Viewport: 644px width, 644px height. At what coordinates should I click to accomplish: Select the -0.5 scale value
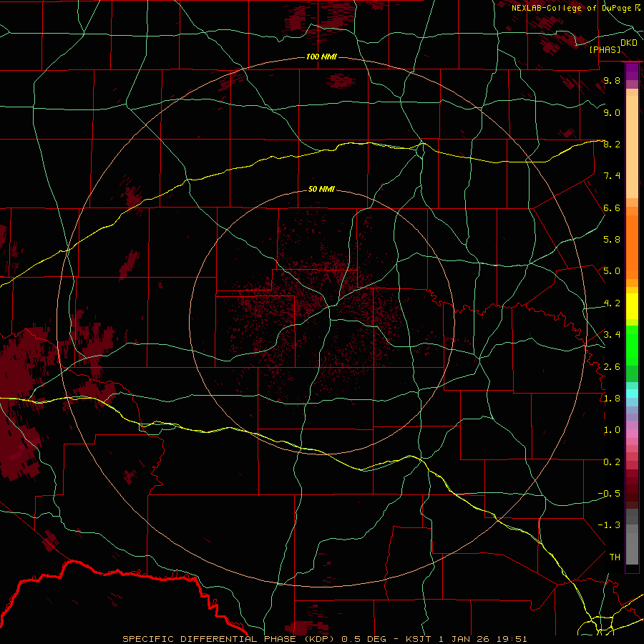(x=609, y=494)
